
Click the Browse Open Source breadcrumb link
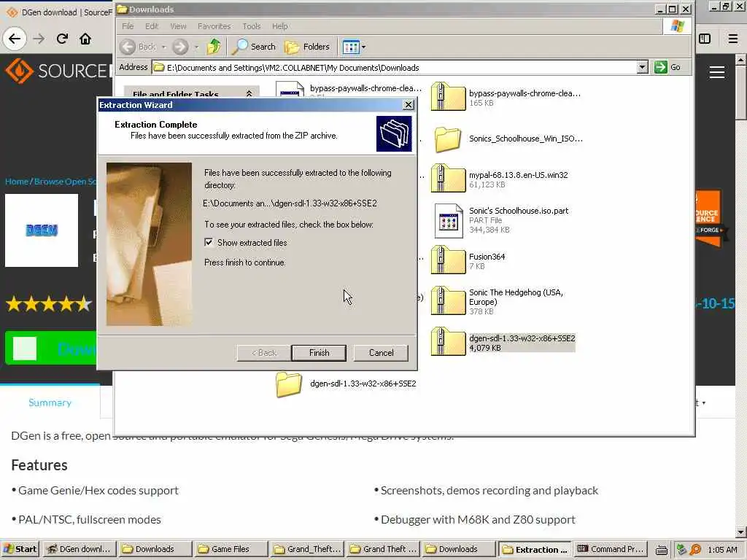pyautogui.click(x=65, y=182)
